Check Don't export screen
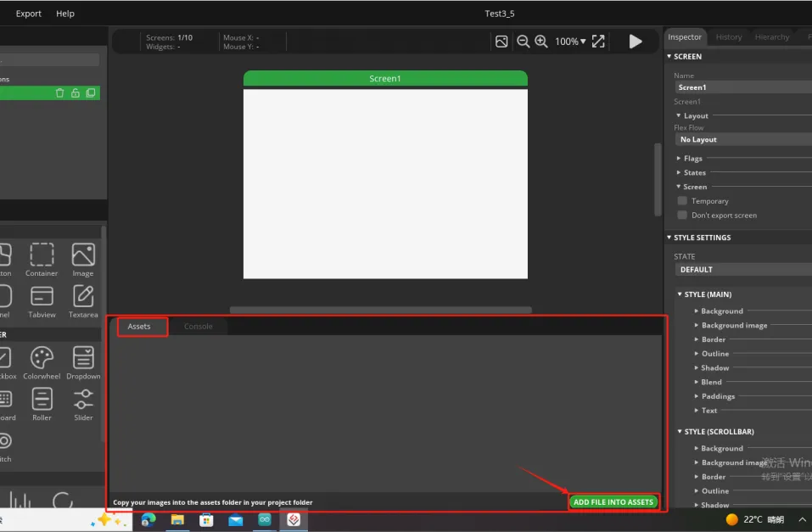The image size is (812, 532). [x=682, y=216]
